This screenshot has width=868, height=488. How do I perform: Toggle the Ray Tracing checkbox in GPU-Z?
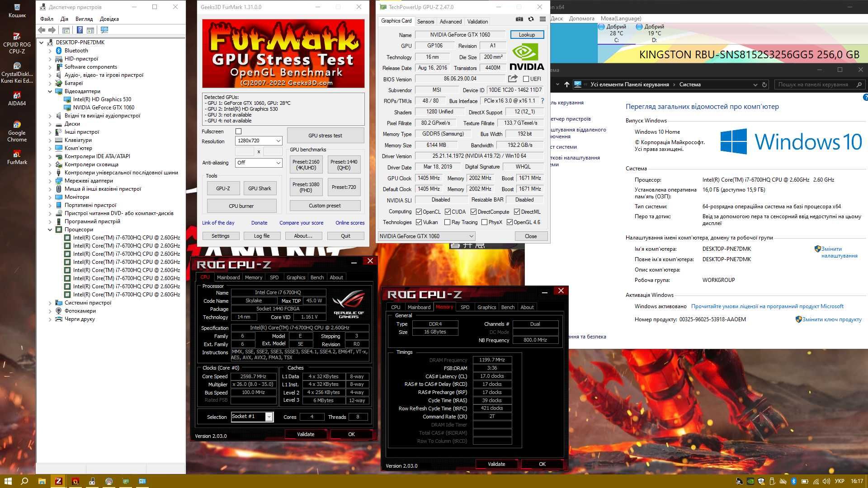(x=447, y=222)
